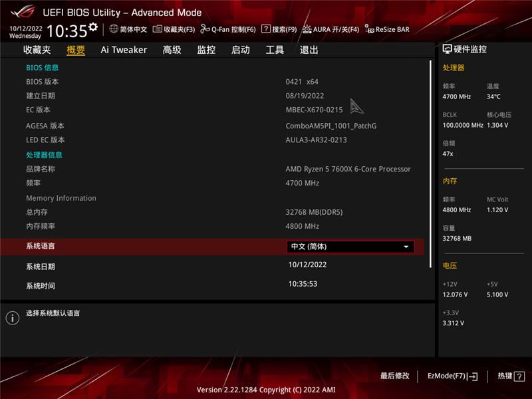Click +5V reading 5.100 V
The image size is (532, 399).
[497, 295]
